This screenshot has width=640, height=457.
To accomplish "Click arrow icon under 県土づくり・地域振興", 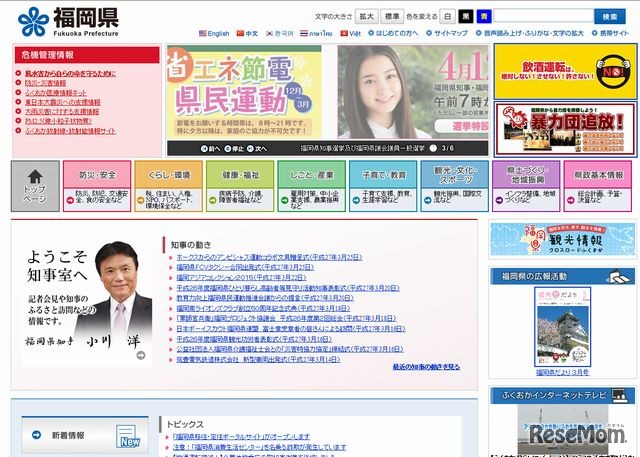I will [499, 200].
